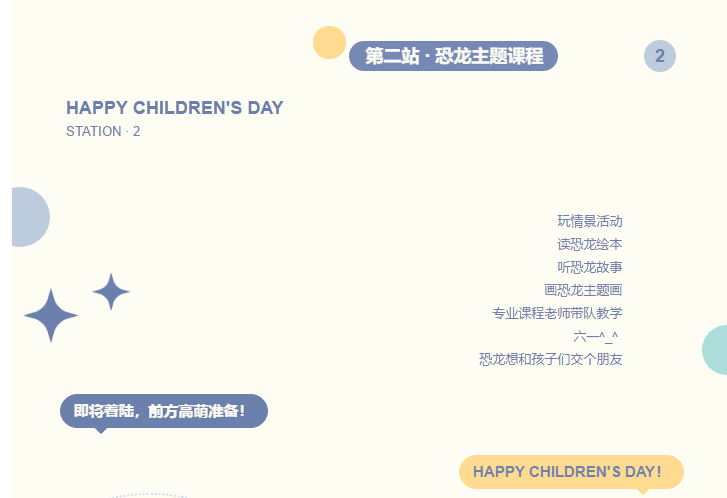727x498 pixels.
Task: Click the 第二站·恐龙主题课程 title banner
Action: click(x=453, y=56)
